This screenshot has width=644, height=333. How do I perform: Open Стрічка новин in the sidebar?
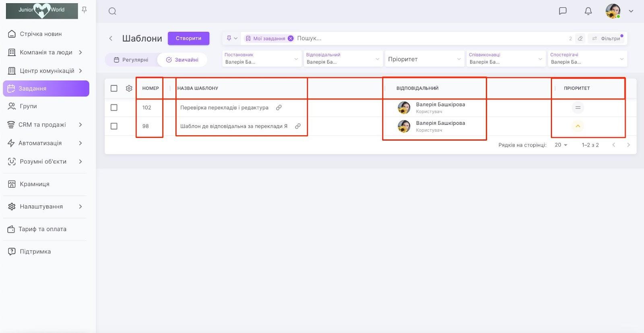click(x=41, y=34)
